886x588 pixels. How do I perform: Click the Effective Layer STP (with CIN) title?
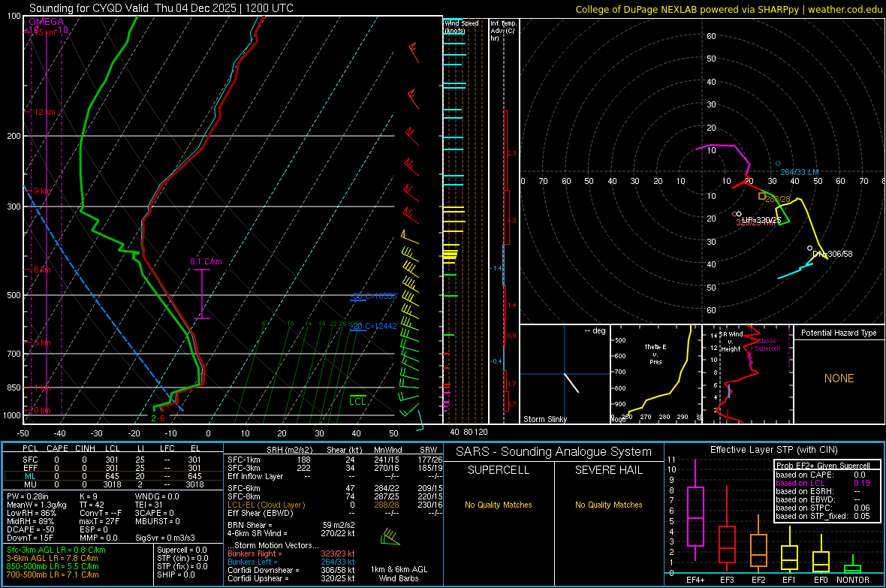pyautogui.click(x=773, y=450)
